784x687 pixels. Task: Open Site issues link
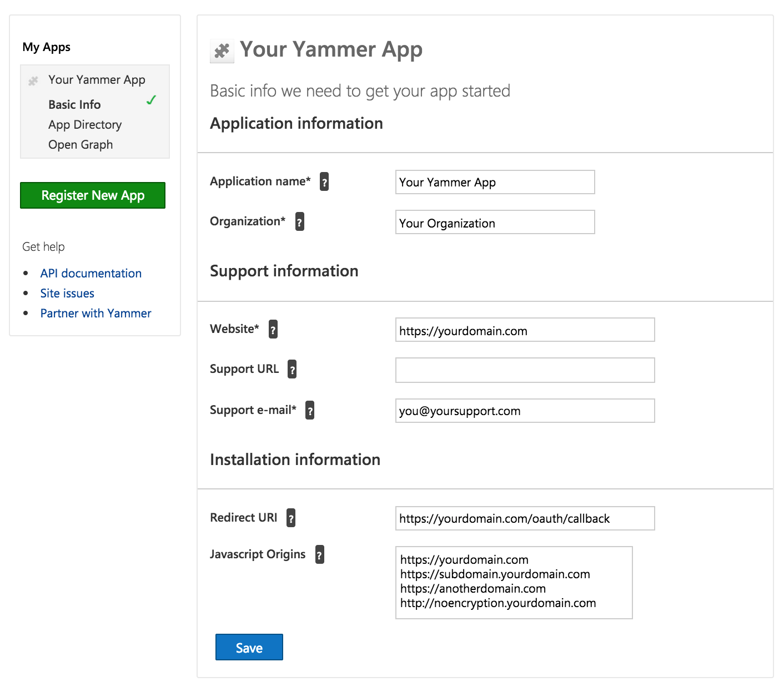(x=67, y=293)
